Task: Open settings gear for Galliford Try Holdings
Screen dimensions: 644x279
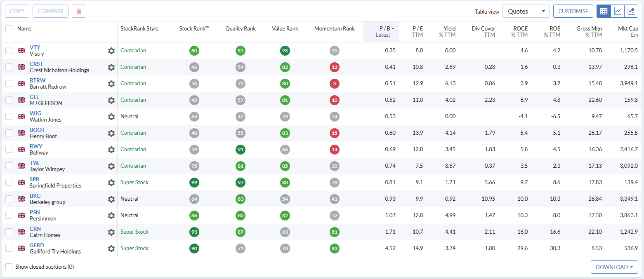Action: [111, 249]
